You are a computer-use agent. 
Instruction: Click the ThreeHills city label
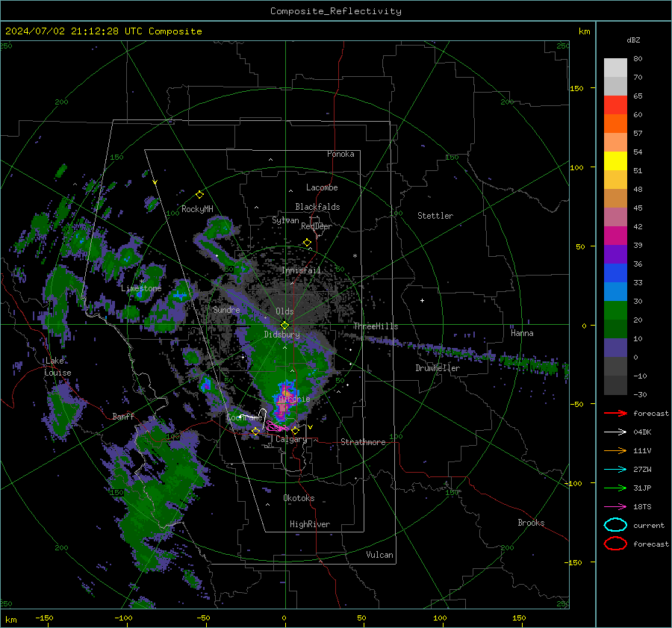[x=376, y=326]
